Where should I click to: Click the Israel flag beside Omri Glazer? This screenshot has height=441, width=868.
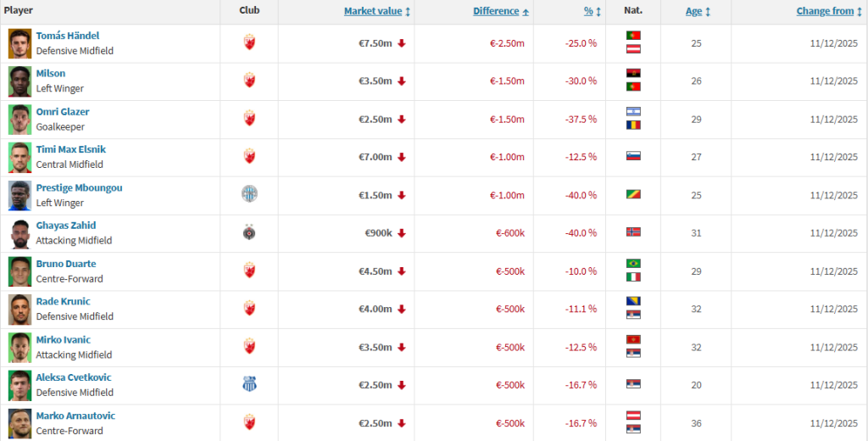633,111
